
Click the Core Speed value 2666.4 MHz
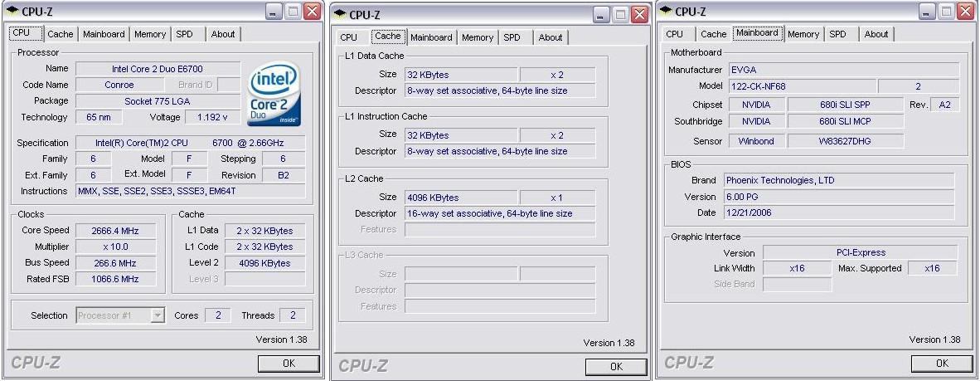[x=115, y=230]
